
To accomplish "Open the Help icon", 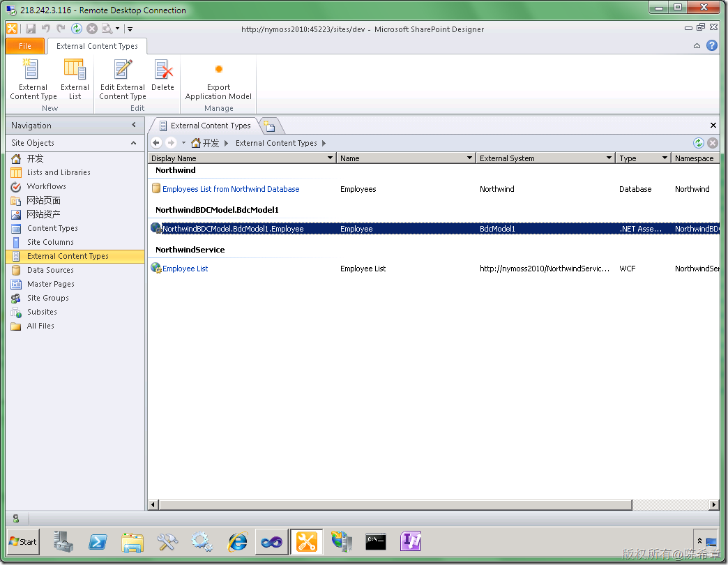I will [x=712, y=45].
